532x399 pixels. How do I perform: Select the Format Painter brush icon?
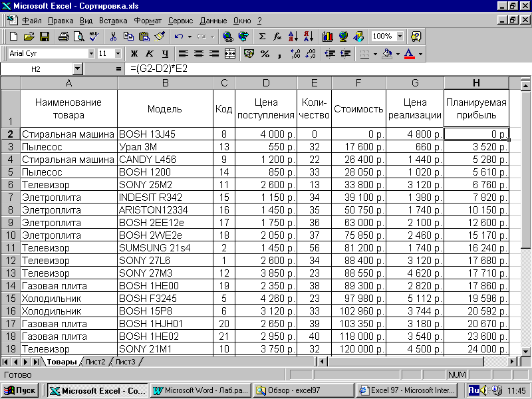coord(159,37)
